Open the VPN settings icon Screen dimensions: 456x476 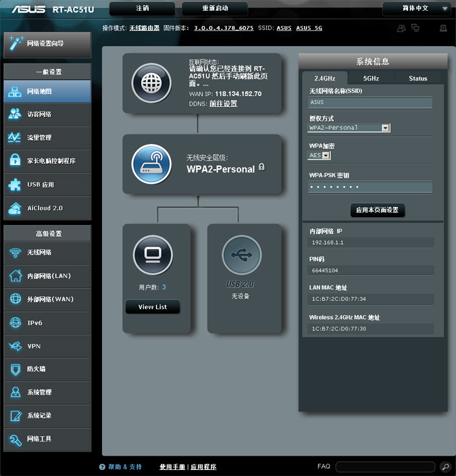coord(15,346)
